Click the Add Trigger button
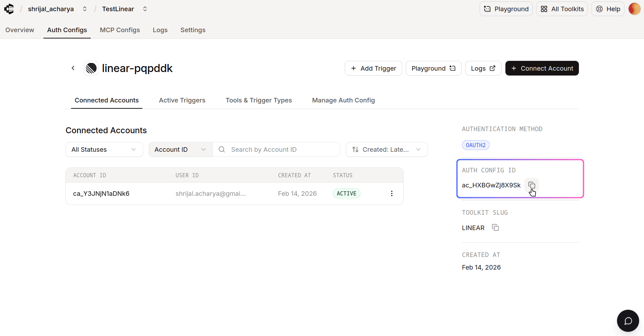Viewport: 644px width, 336px height. (x=373, y=68)
